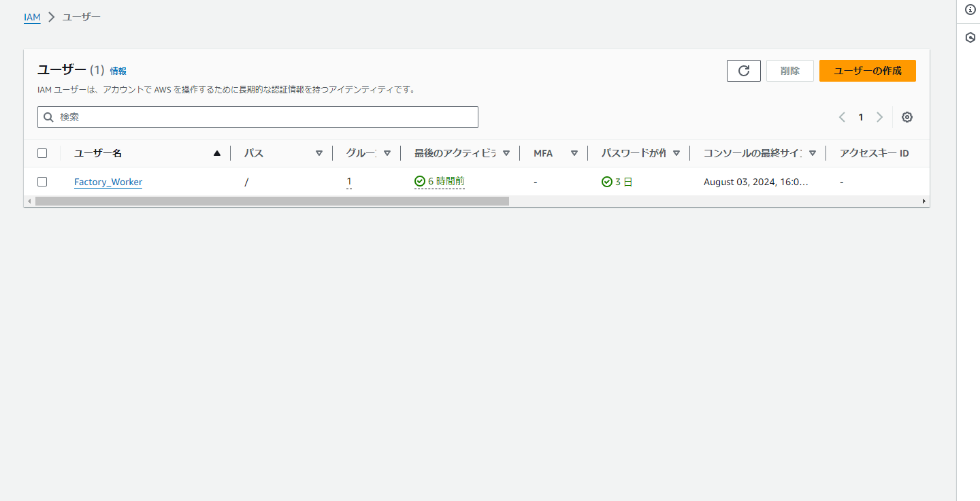Click the August 03, 2024 sign-in cell

point(756,182)
